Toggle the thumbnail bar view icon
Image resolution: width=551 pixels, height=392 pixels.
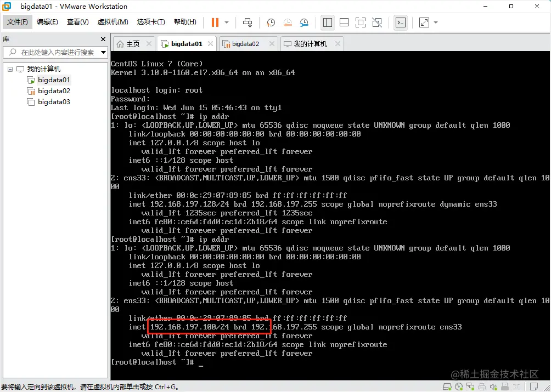pos(344,22)
